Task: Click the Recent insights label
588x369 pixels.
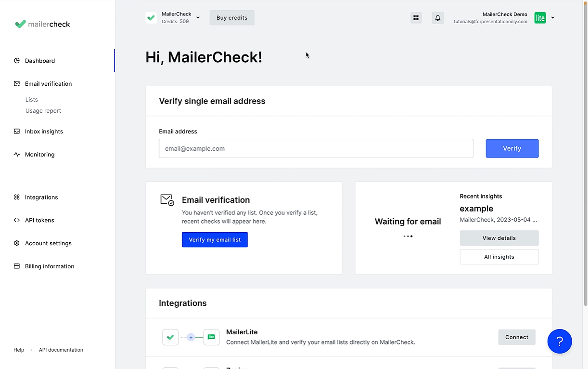Action: (x=481, y=196)
